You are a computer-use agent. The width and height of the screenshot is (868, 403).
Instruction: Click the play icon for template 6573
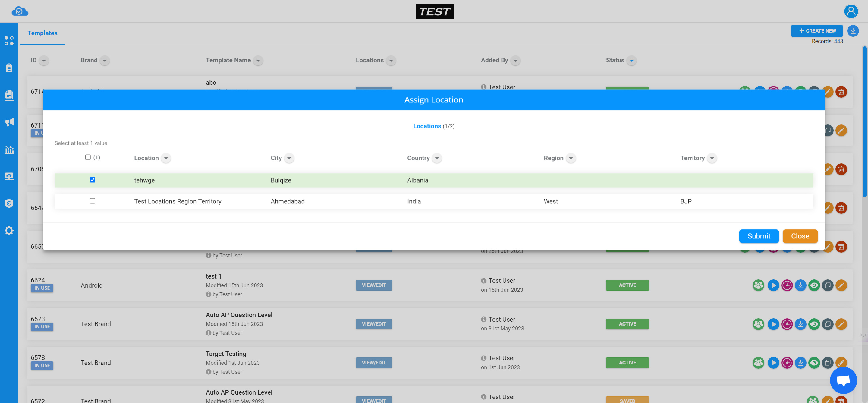click(773, 324)
